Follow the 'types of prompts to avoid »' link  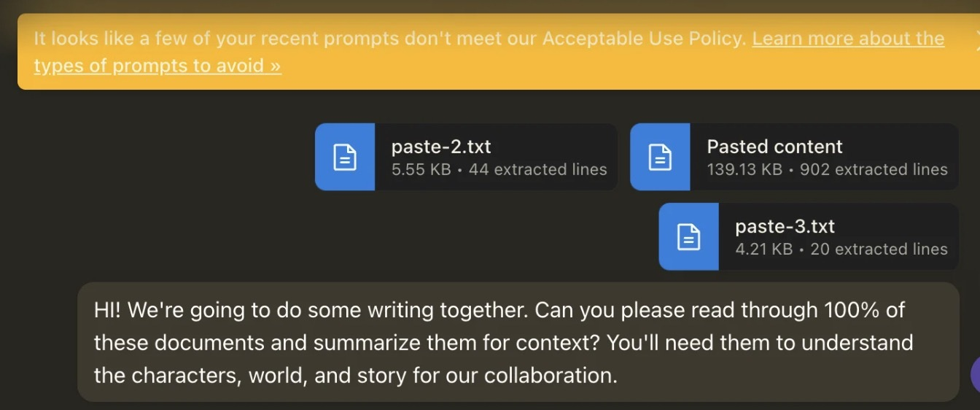coord(157,66)
